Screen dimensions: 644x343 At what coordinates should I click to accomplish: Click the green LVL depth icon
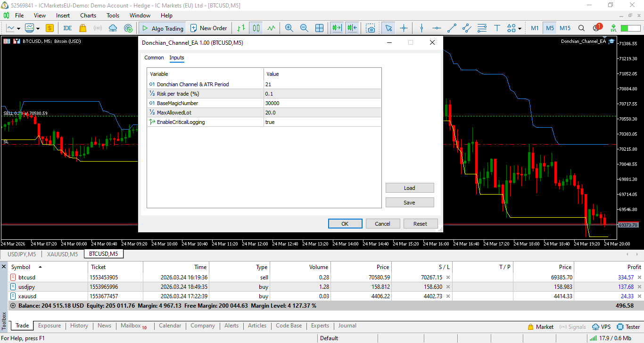pos(613,28)
